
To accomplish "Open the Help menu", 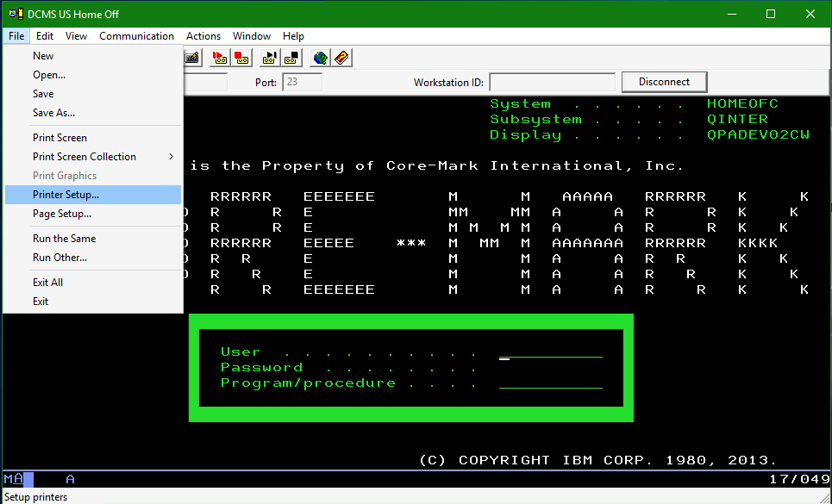I will [x=293, y=36].
